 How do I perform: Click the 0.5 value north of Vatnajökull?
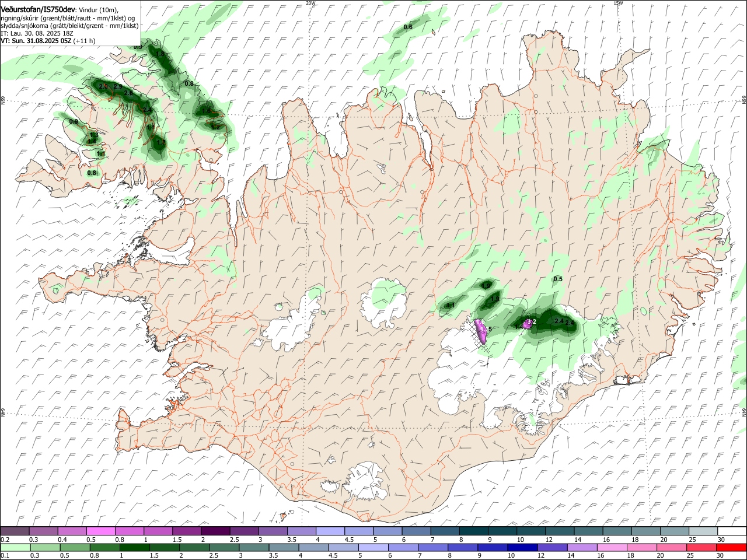click(558, 279)
